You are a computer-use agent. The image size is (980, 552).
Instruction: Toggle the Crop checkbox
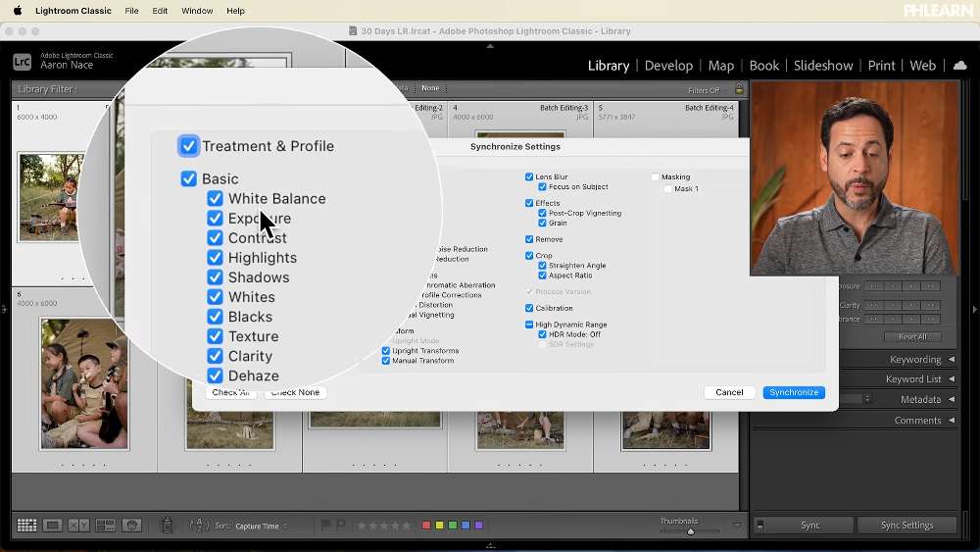point(529,256)
